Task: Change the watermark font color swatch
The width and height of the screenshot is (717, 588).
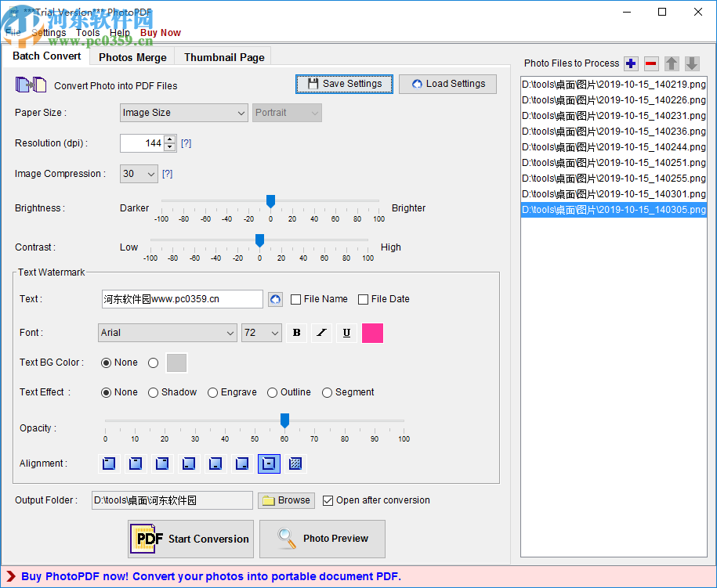Action: coord(372,333)
